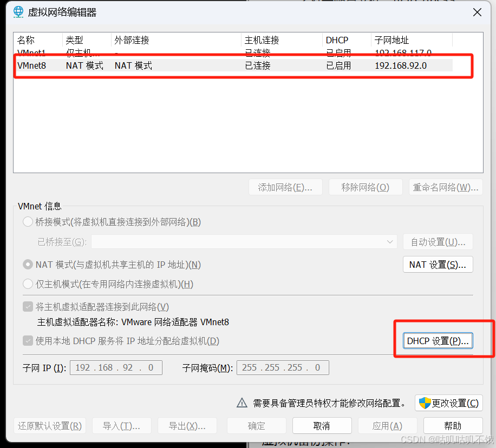Click 已启用 in VMnet8 row
The image size is (496, 448).
338,65
